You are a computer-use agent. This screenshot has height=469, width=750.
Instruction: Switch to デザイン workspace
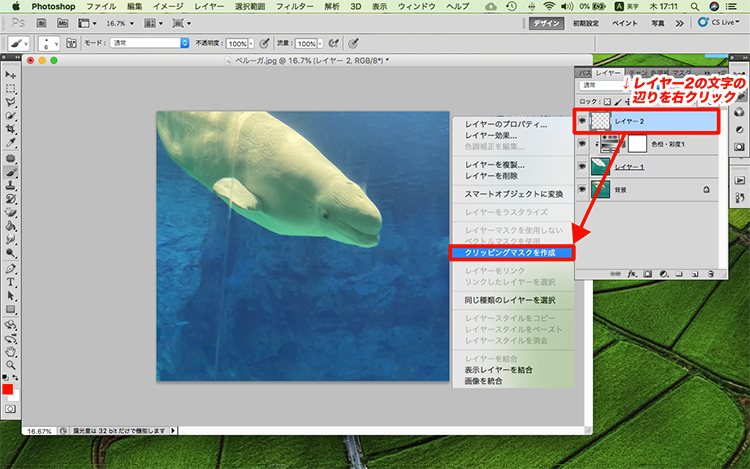[x=547, y=22]
